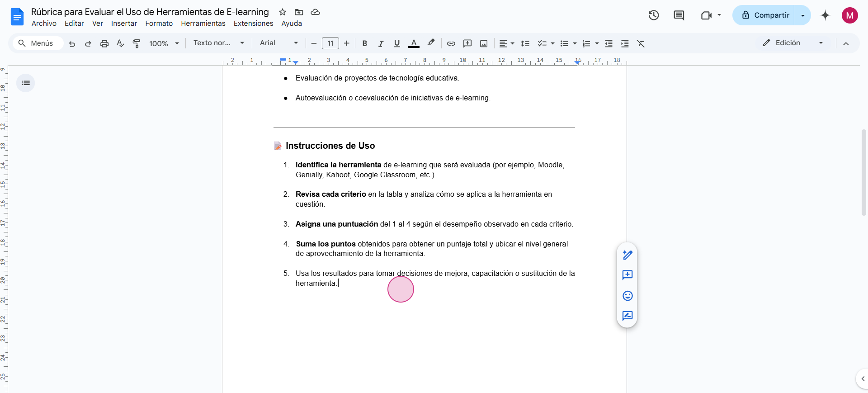Open paragraph style Texto normal dropdown
868x393 pixels.
coord(219,43)
